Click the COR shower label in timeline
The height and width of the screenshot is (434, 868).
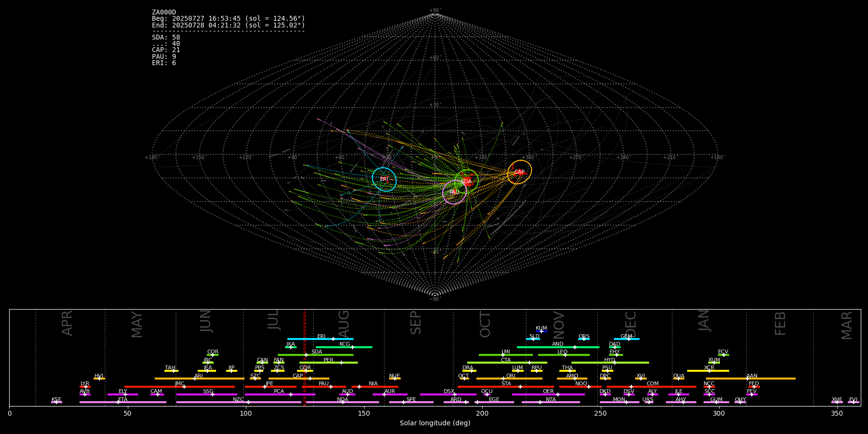[213, 352]
